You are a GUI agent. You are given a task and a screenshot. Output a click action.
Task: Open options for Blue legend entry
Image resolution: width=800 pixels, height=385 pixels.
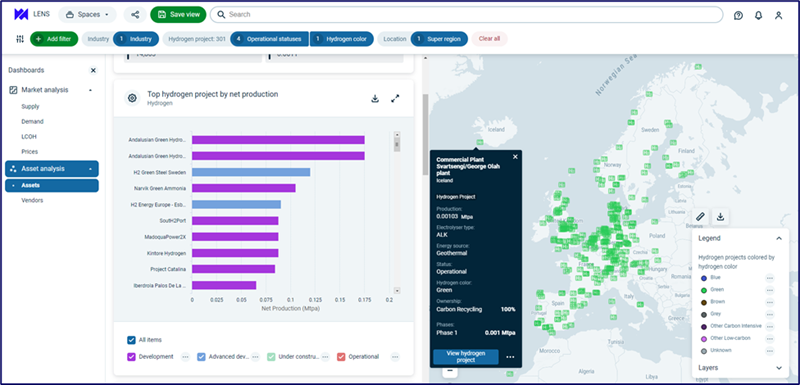click(769, 277)
